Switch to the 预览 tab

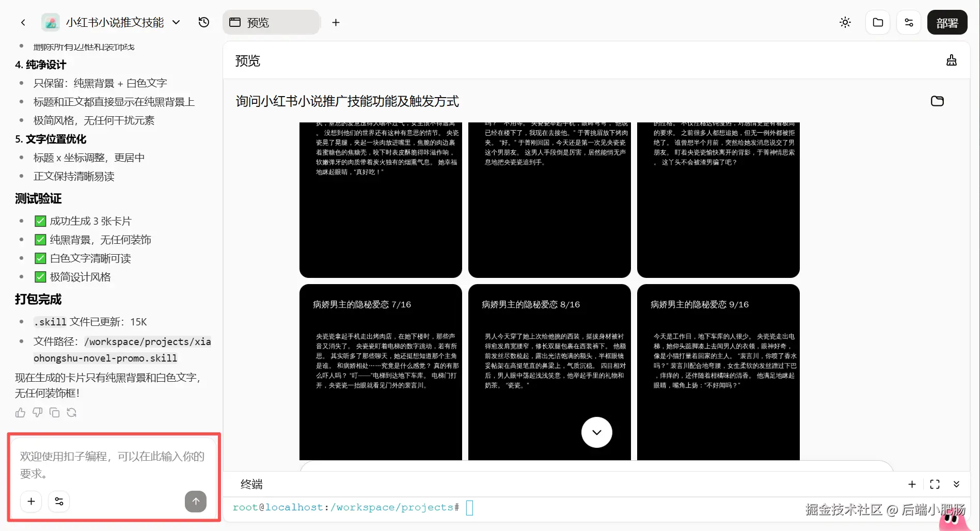pos(271,22)
